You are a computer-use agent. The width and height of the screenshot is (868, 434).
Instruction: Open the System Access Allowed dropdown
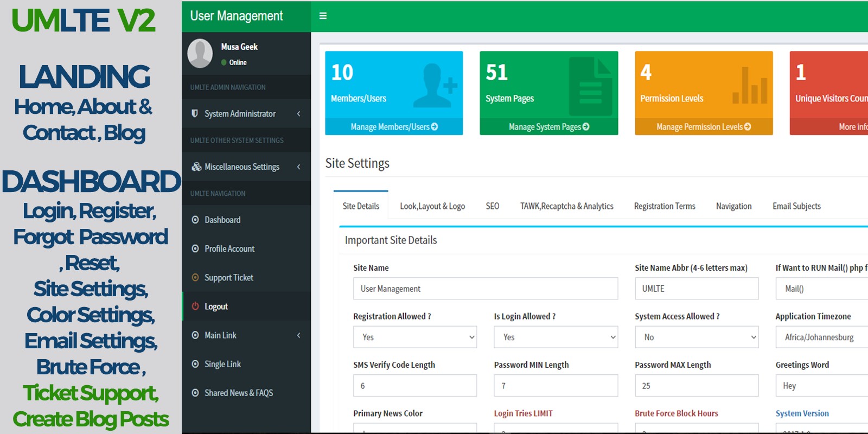[x=697, y=337]
